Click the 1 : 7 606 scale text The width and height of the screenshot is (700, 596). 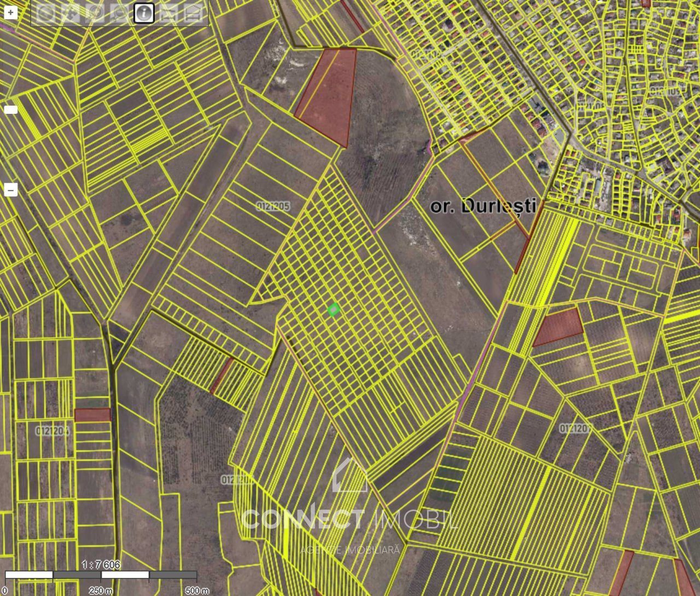[x=101, y=564]
